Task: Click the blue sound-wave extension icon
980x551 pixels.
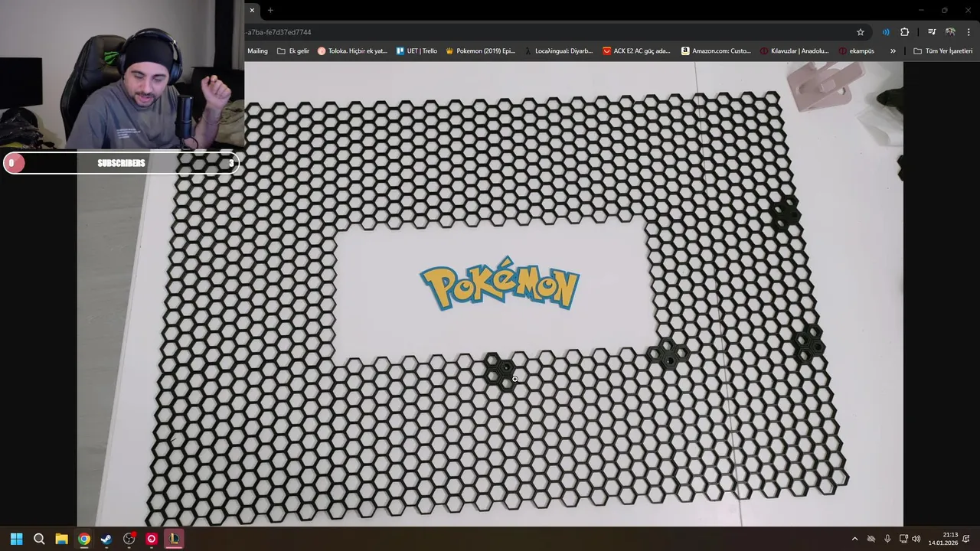Action: tap(886, 32)
